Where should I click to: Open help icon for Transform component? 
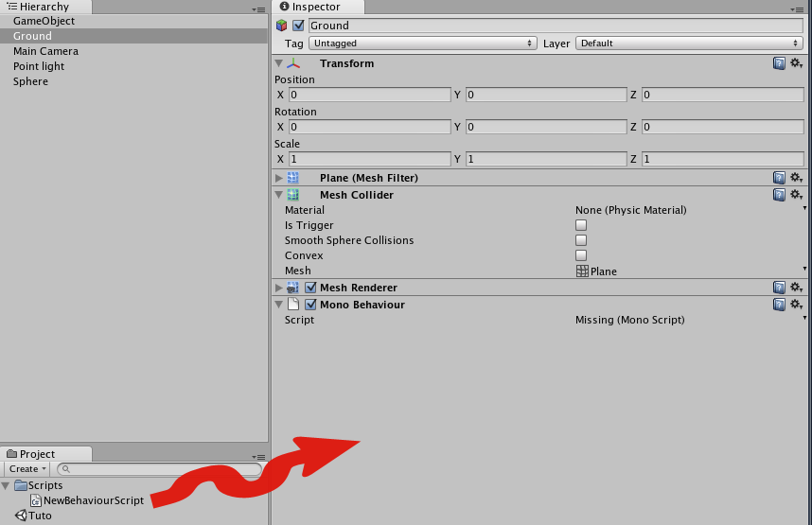point(779,63)
